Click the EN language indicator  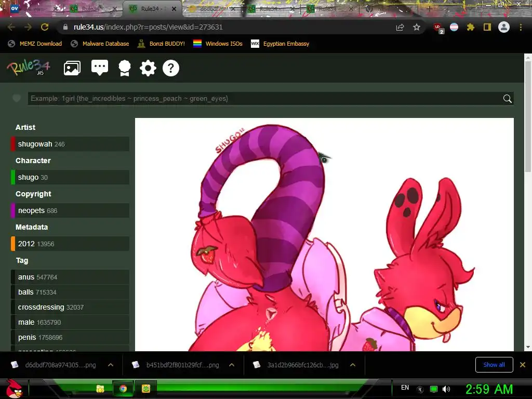pos(405,388)
